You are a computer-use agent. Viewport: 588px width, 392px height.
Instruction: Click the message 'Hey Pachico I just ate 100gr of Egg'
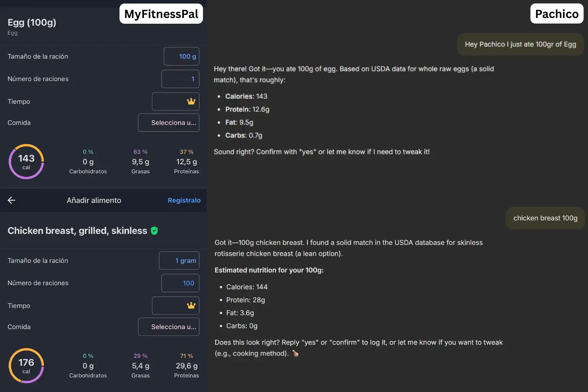coord(520,44)
